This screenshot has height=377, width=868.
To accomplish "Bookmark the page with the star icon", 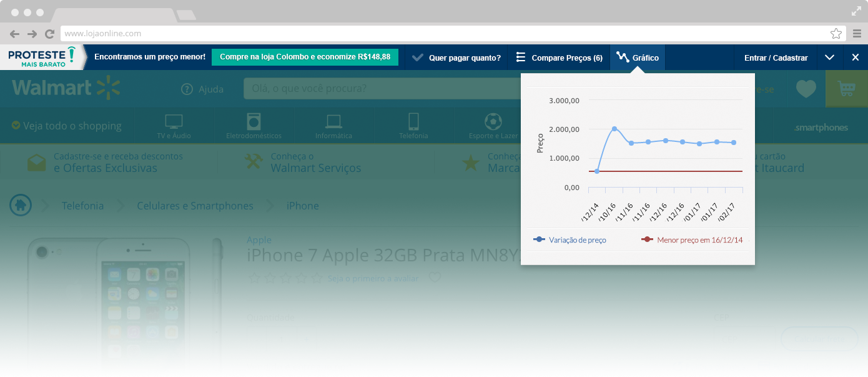I will [836, 33].
